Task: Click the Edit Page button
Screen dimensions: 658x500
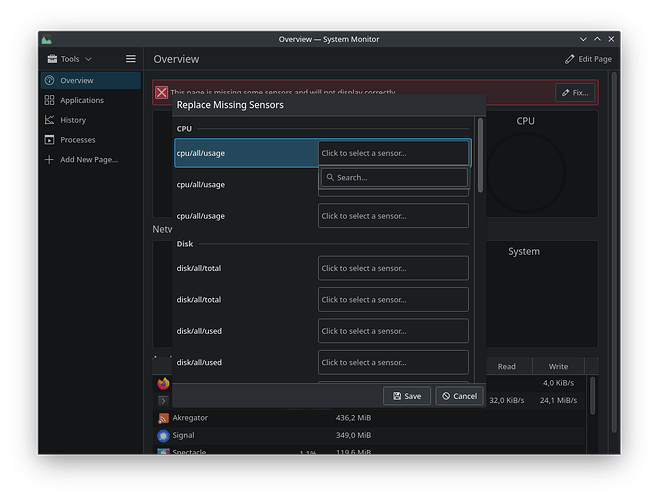Action: (x=588, y=59)
